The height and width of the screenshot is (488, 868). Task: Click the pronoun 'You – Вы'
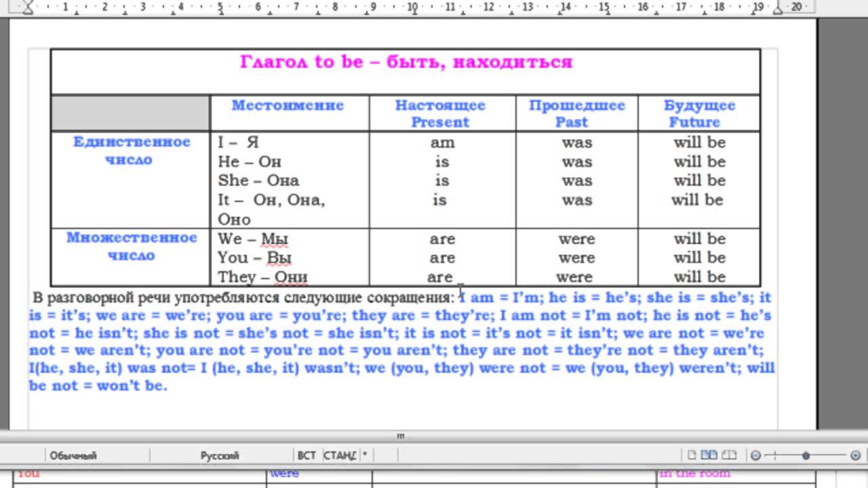click(x=255, y=258)
